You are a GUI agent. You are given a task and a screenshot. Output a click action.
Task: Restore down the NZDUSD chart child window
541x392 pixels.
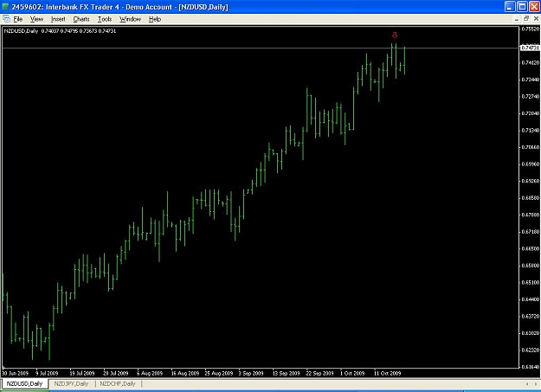[x=526, y=19]
